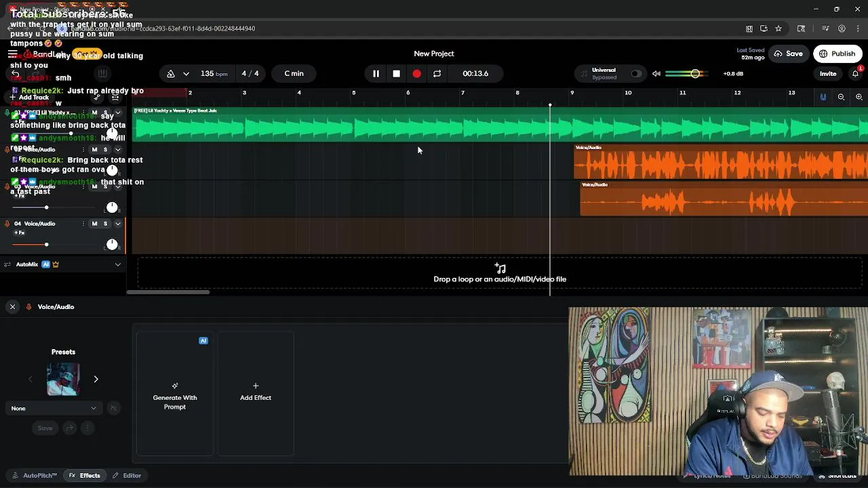The image size is (868, 488).
Task: Switch to AutoPitch tab
Action: point(35,476)
